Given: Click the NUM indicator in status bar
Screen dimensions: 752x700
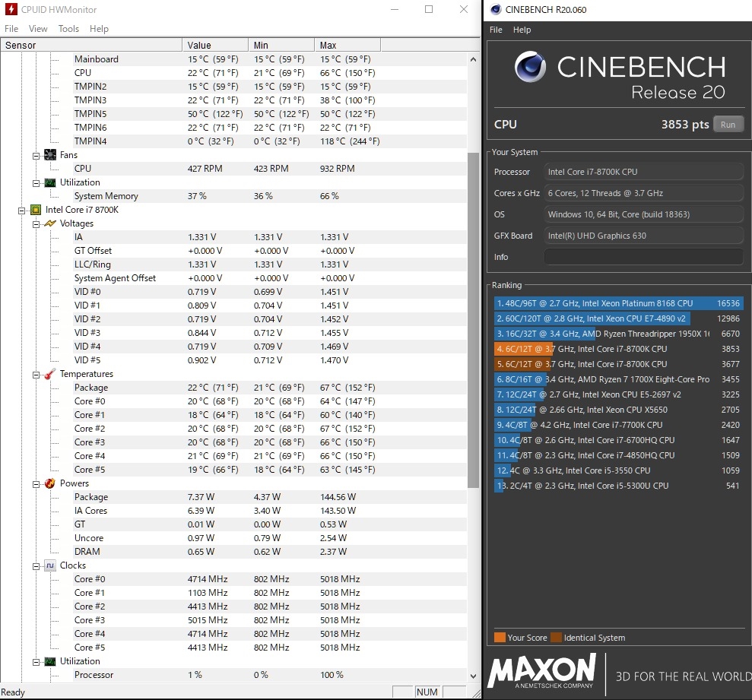Looking at the screenshot, I should [x=427, y=692].
